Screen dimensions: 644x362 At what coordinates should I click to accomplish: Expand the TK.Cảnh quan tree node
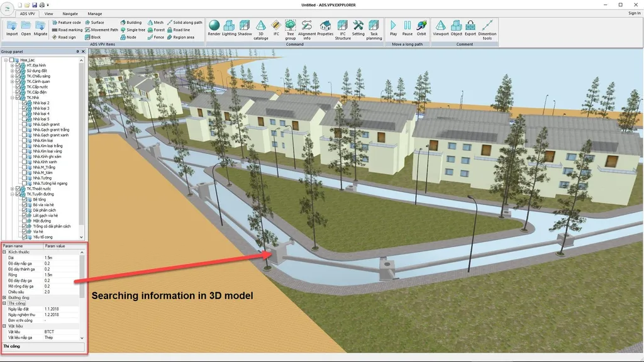coord(13,81)
